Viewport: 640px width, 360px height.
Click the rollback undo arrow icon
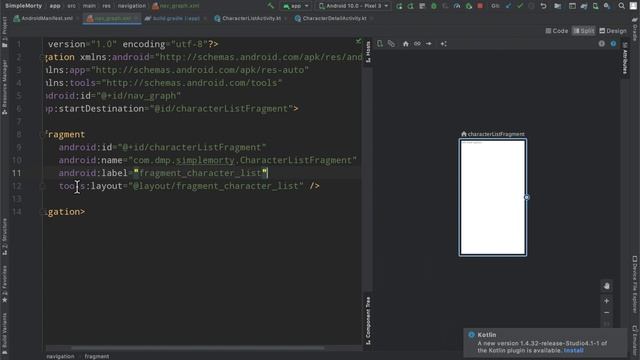543,6
